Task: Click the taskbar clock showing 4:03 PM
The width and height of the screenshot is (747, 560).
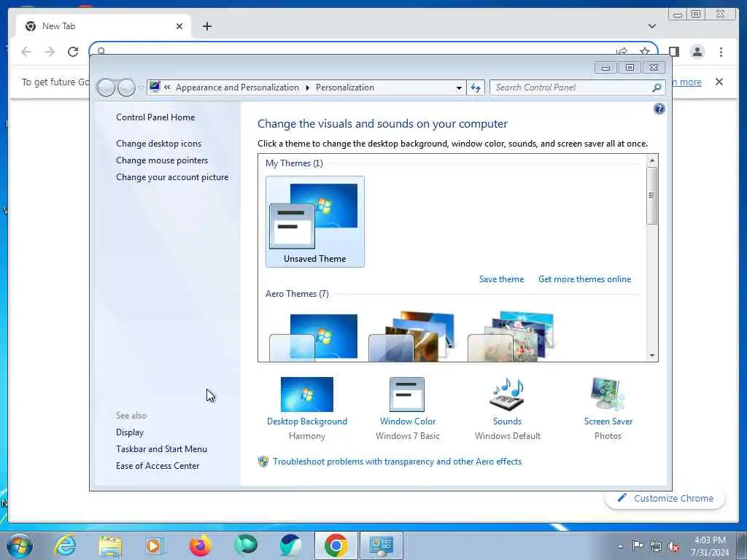Action: (710, 546)
